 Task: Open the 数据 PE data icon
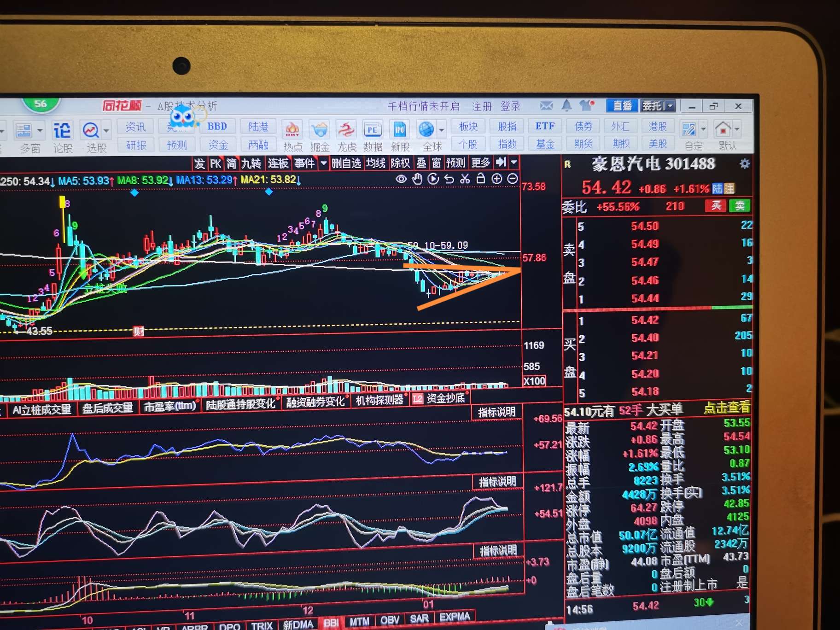coord(372,130)
